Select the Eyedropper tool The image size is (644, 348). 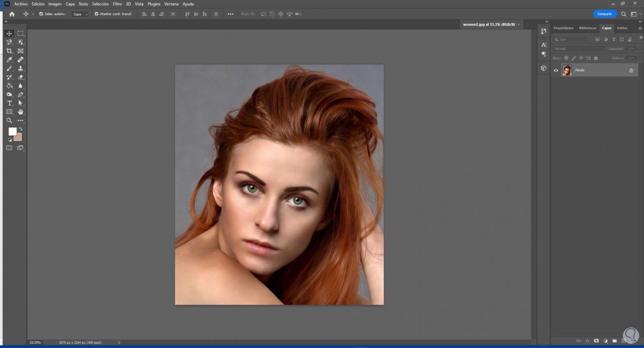[9, 60]
